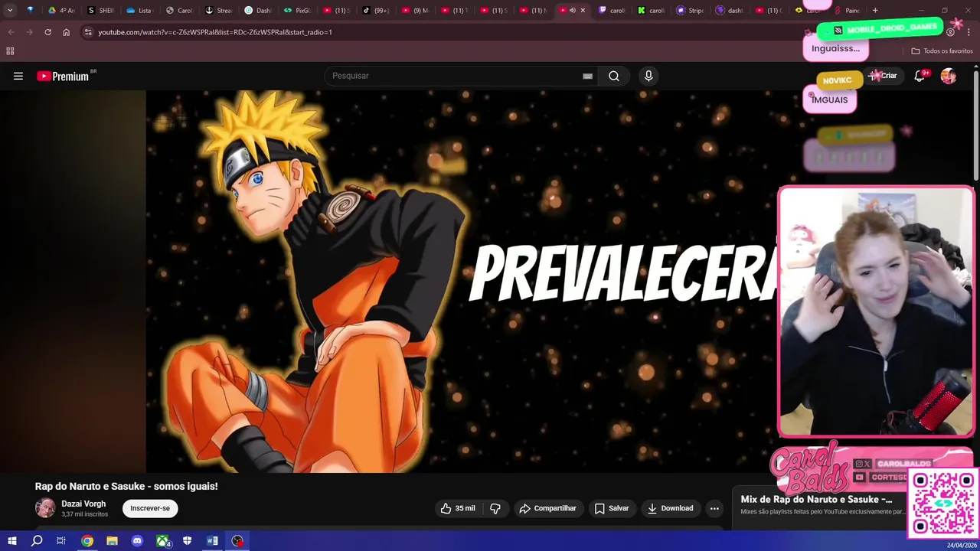980x551 pixels.
Task: Open the on-screen keyboard icon in search
Action: click(x=587, y=76)
